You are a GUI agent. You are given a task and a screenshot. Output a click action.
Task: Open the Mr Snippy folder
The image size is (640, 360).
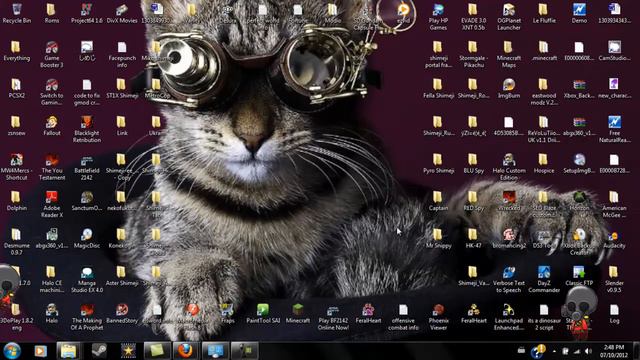coord(438,238)
